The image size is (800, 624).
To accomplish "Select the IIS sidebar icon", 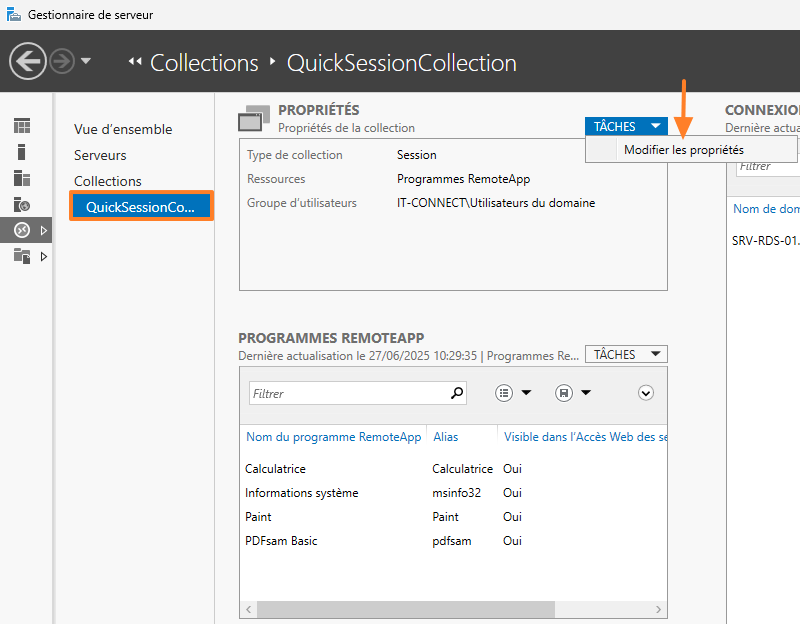I will [21, 204].
